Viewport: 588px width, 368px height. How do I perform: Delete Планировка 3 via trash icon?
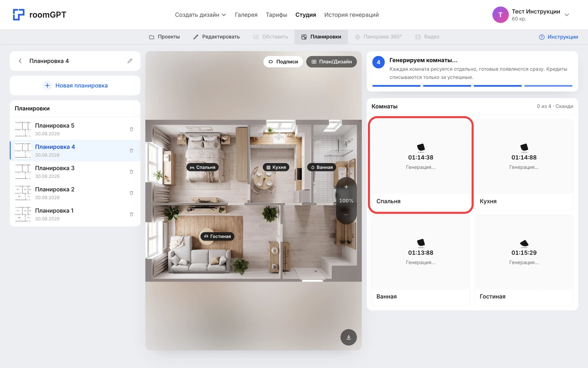131,172
